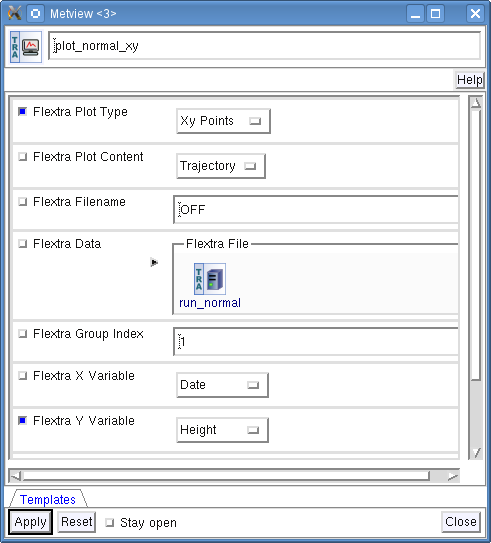Image resolution: width=491 pixels, height=543 pixels.
Task: Click the Reset button
Action: (x=77, y=522)
